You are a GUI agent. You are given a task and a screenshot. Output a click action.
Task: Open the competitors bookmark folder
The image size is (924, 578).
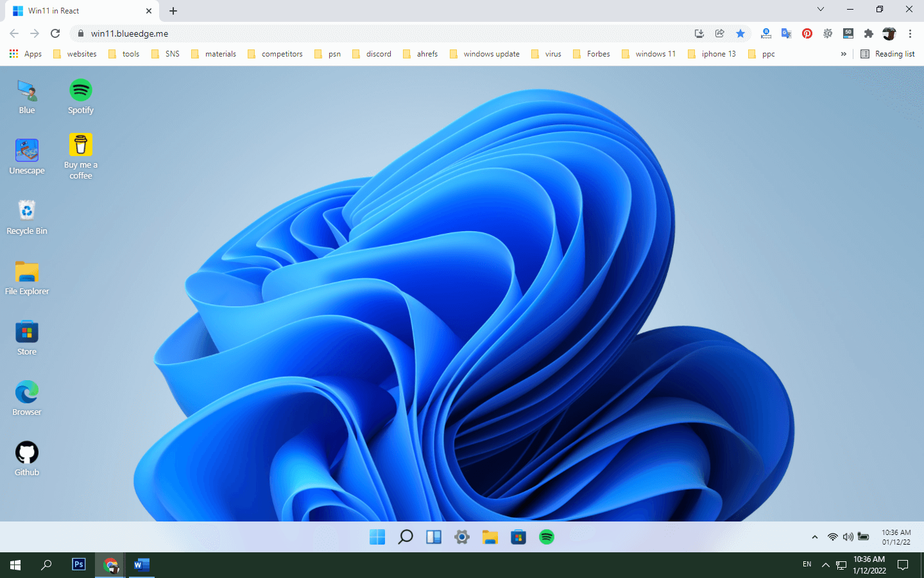pos(275,54)
